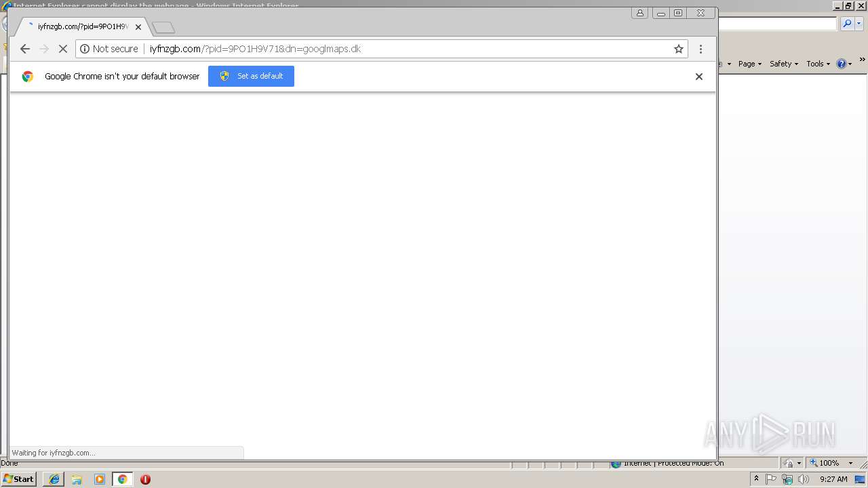Open Internet Explorer from the taskbar
Viewport: 868px width, 488px height.
click(54, 479)
